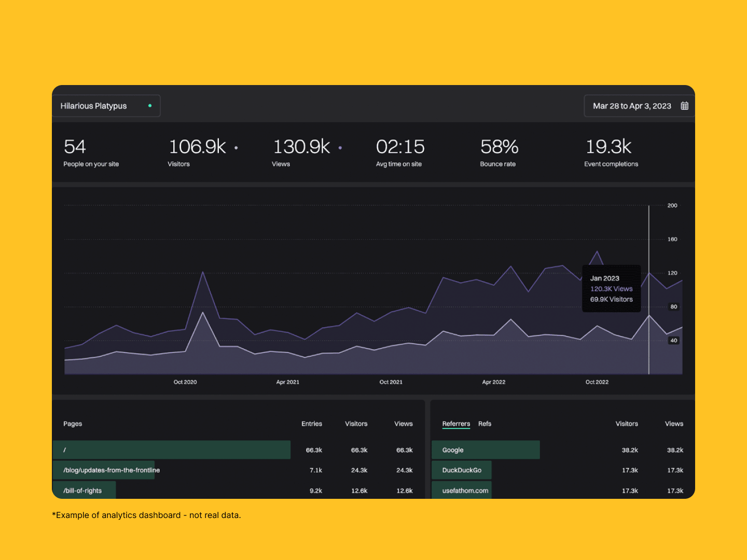Screen dimensions: 747x560
Task: Click the 02:15 Avg time on site stat
Action: click(x=400, y=152)
